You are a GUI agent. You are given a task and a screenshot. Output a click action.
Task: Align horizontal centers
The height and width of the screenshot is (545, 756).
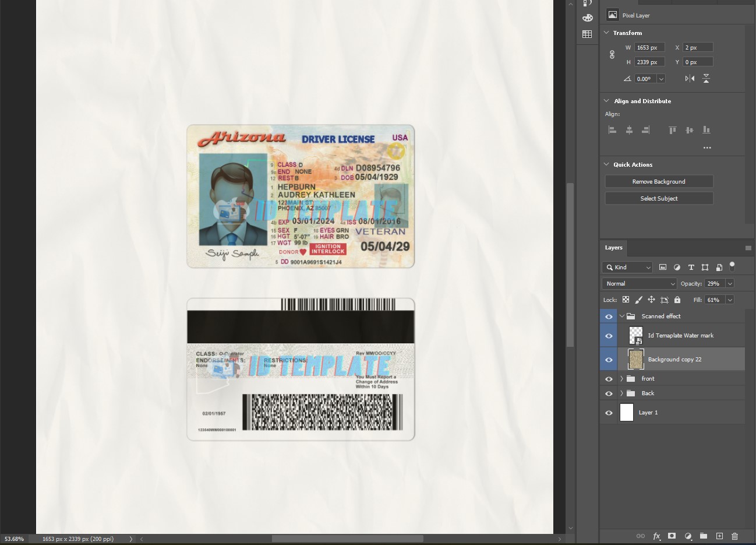629,130
